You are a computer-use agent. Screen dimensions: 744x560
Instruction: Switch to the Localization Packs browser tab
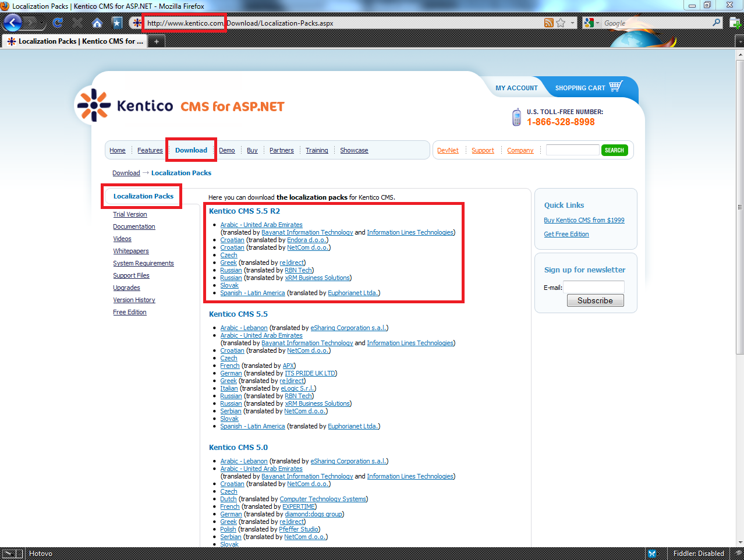click(75, 41)
